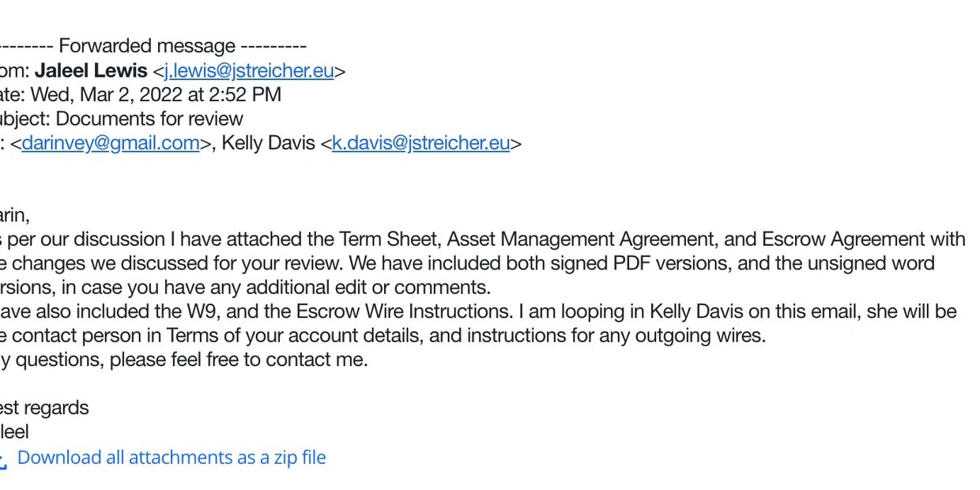Click the bold sender name Jaleel Lewis

coord(91,70)
